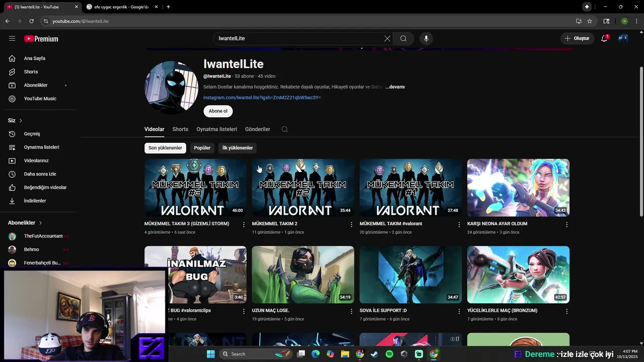
Task: Open options for UZUN MAÇ LOSE video
Action: click(x=352, y=311)
